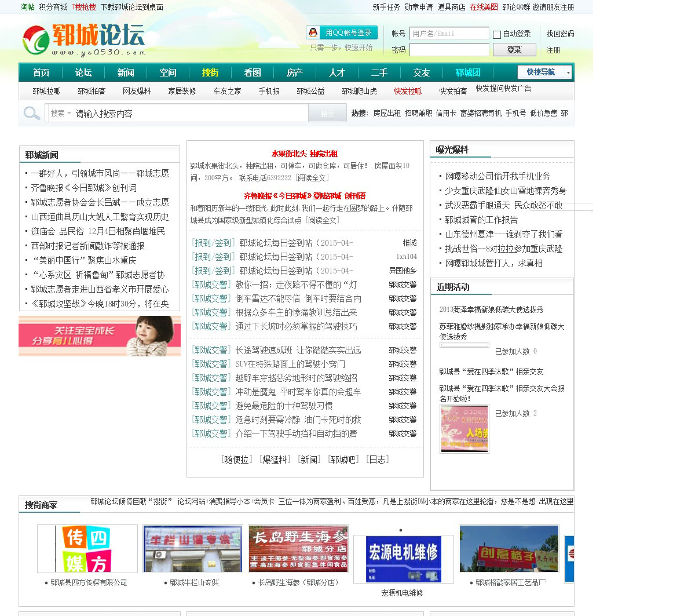This screenshot has width=695, height=616.
Task: Open the 郓城爬山虎 sub-navigation link
Action: click(x=359, y=91)
